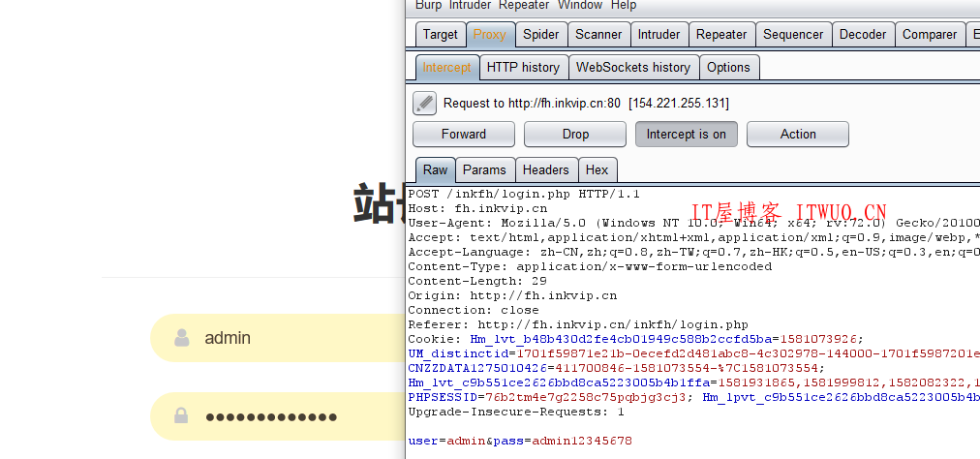Image resolution: width=980 pixels, height=459 pixels.
Task: Open the Repeater menu in menu bar
Action: 524,5
